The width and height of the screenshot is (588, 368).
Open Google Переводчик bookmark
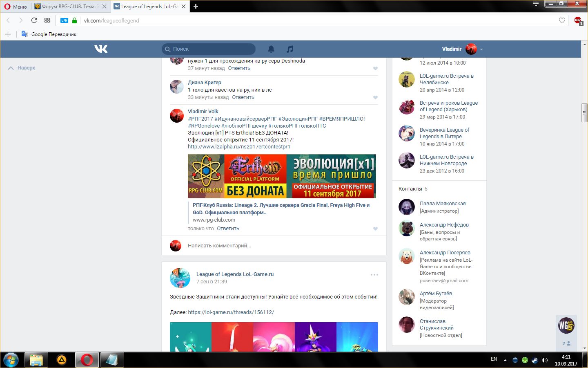click(x=49, y=34)
